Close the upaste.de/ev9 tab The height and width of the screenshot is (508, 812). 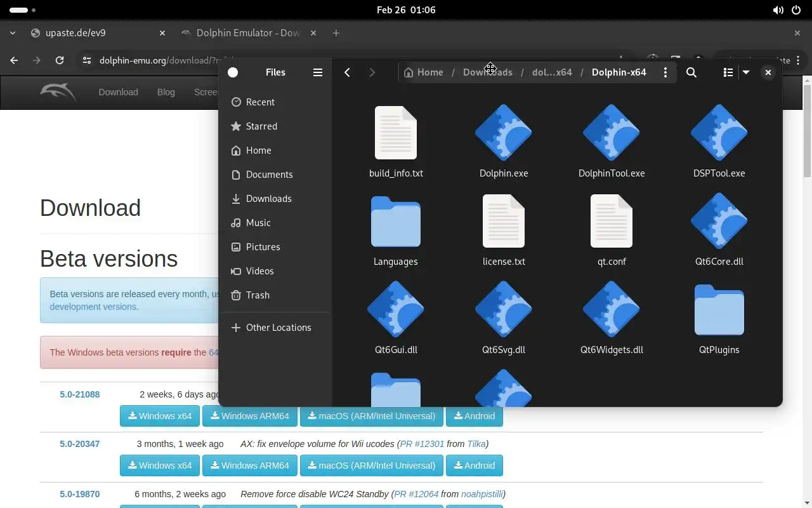162,33
